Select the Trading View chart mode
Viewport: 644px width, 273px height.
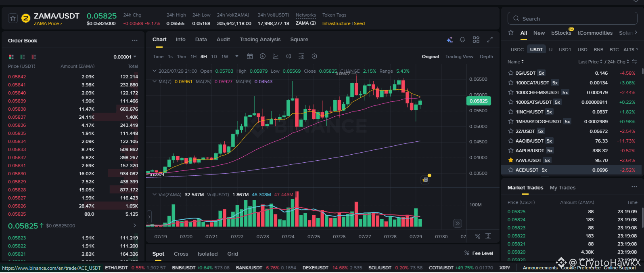pyautogui.click(x=459, y=57)
